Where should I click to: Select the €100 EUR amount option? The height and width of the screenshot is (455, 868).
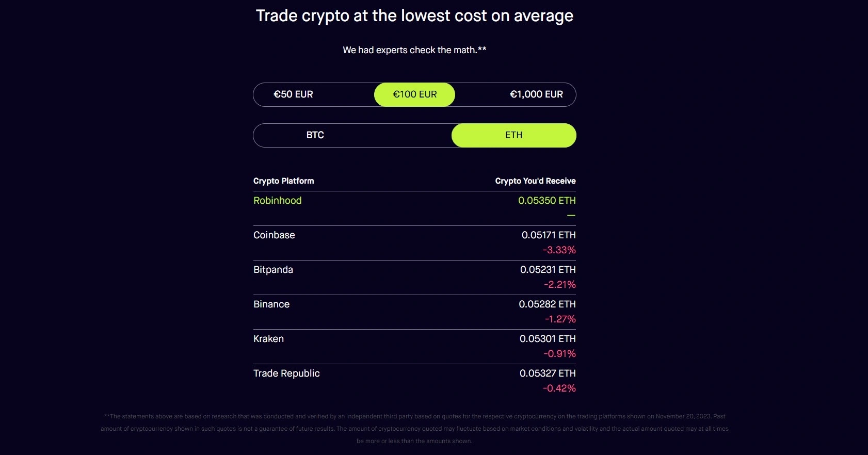(414, 94)
